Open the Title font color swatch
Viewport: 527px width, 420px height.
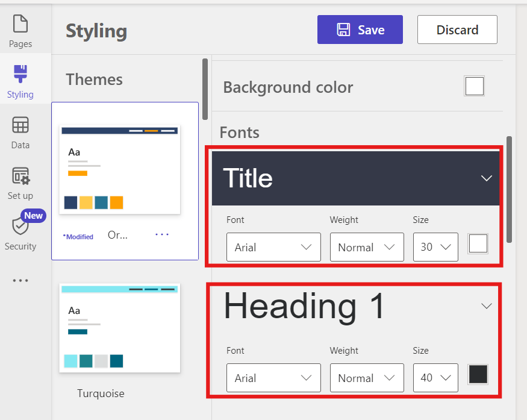click(x=478, y=244)
